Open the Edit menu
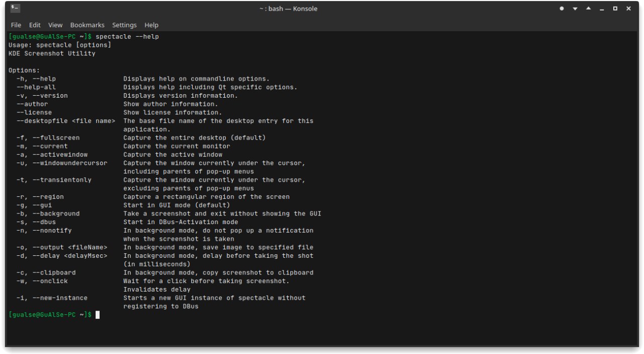The height and width of the screenshot is (354, 644). coord(35,25)
